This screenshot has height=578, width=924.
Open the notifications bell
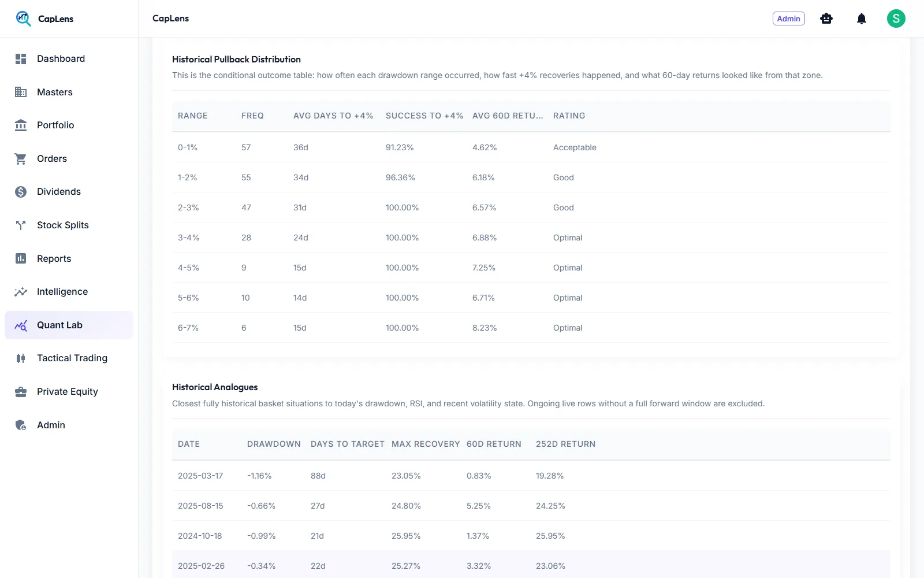tap(862, 18)
